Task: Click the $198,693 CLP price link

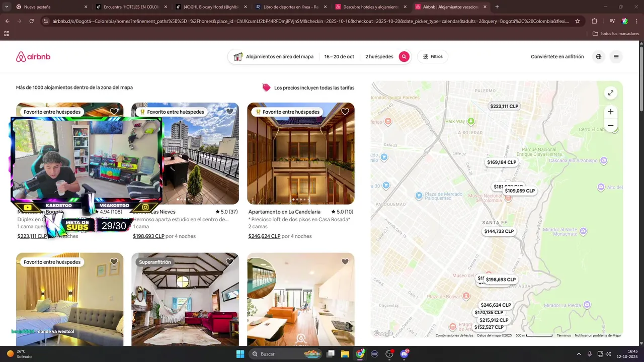Action: click(148, 236)
